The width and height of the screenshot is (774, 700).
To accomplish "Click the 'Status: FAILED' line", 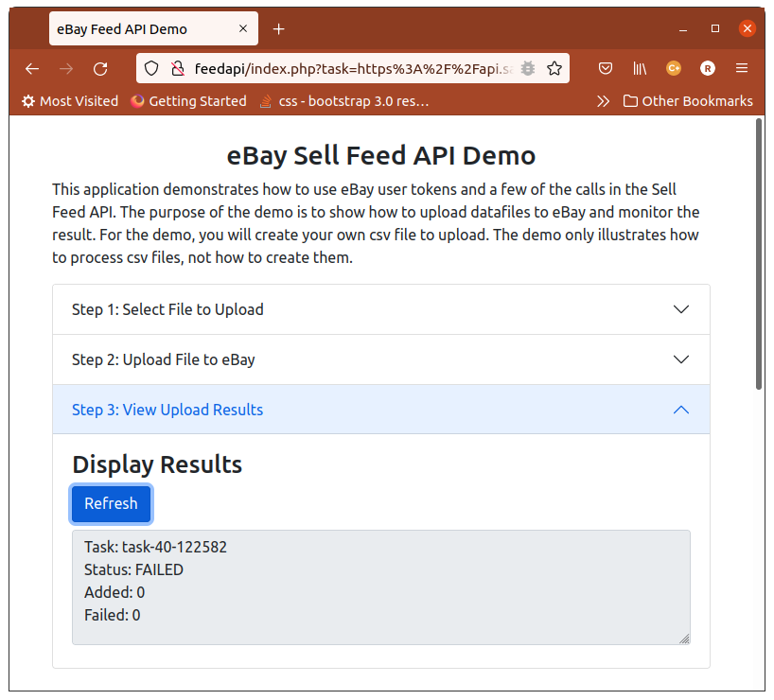I will coord(133,569).
